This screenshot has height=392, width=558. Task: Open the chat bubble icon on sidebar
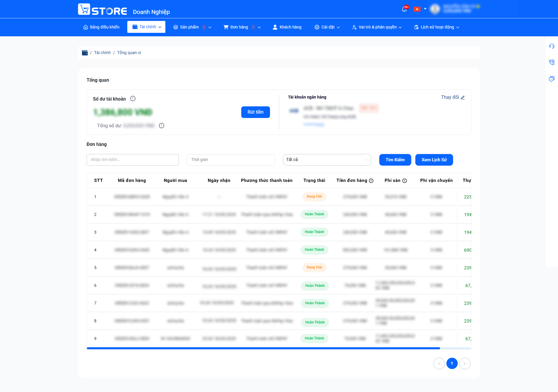click(551, 79)
